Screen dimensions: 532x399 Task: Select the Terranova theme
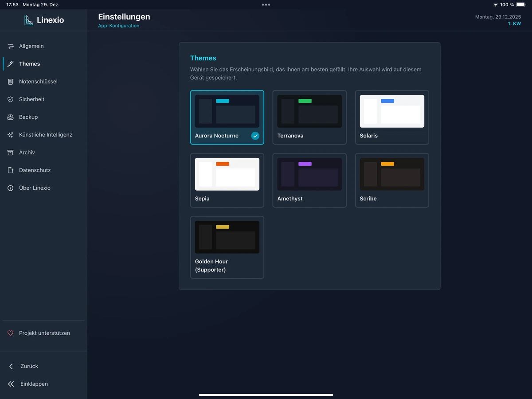click(309, 117)
